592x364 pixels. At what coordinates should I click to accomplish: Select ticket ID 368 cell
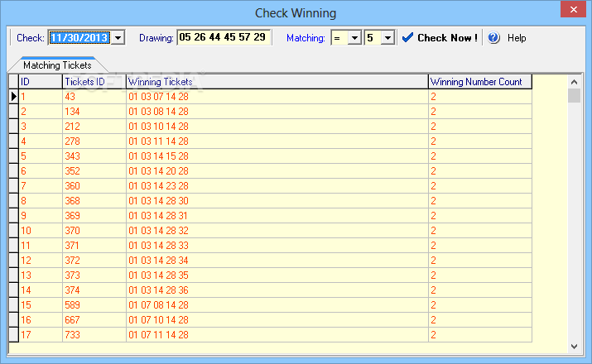click(94, 201)
